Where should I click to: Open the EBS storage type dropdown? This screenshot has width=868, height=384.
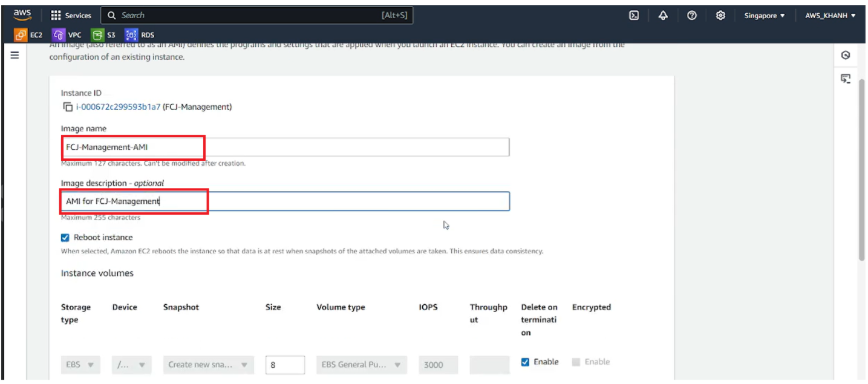80,365
